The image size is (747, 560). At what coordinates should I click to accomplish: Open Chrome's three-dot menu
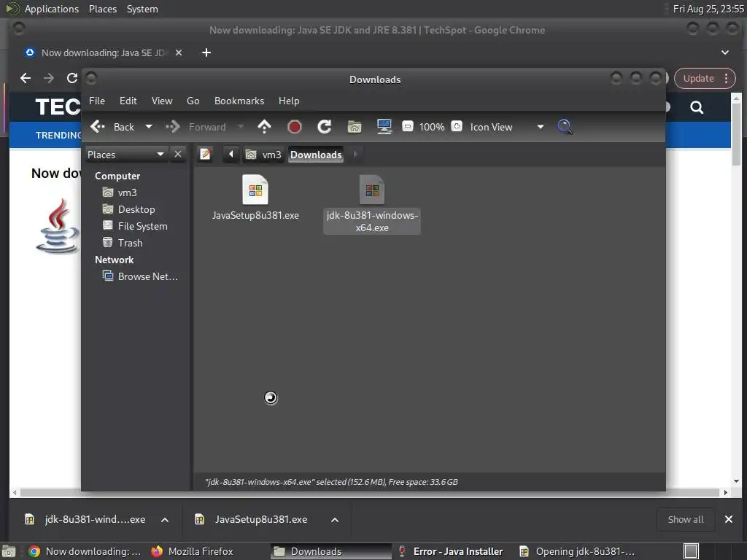(x=727, y=78)
